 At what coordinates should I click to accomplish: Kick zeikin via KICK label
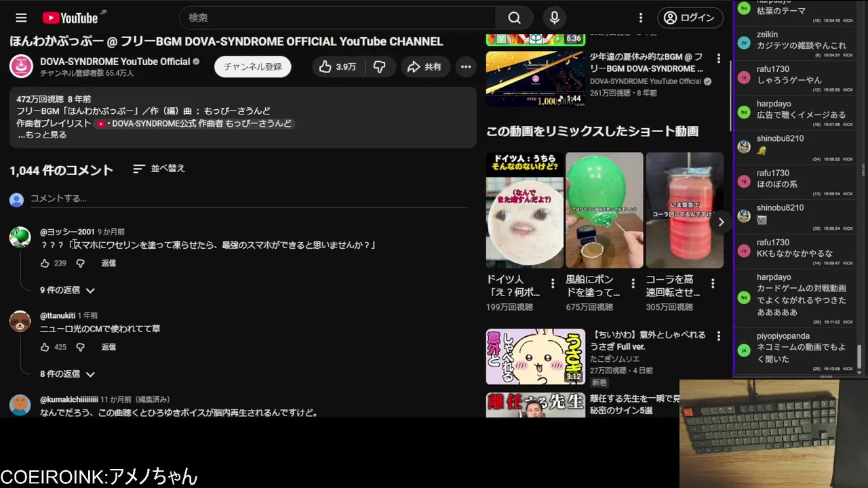(x=848, y=55)
